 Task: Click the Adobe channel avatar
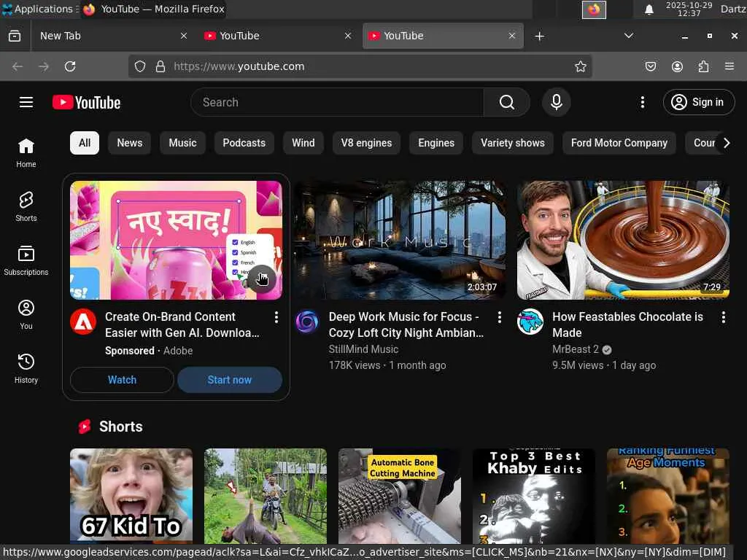click(x=83, y=322)
